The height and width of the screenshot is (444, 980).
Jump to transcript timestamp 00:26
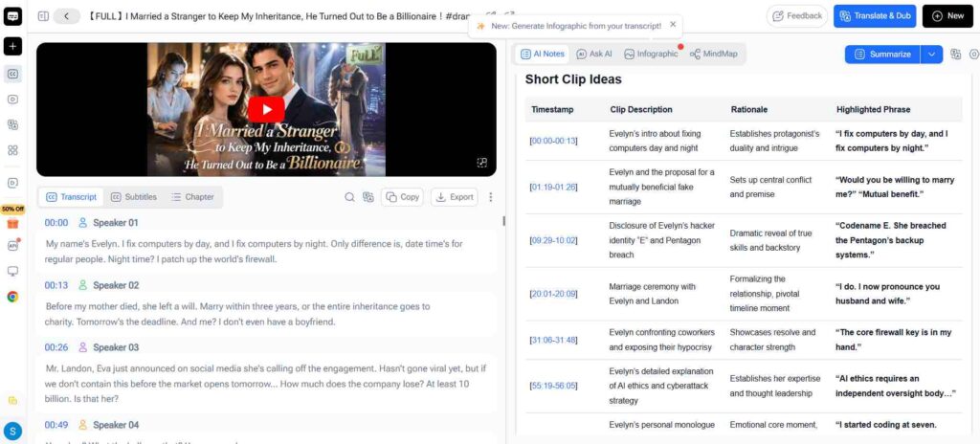[56, 347]
